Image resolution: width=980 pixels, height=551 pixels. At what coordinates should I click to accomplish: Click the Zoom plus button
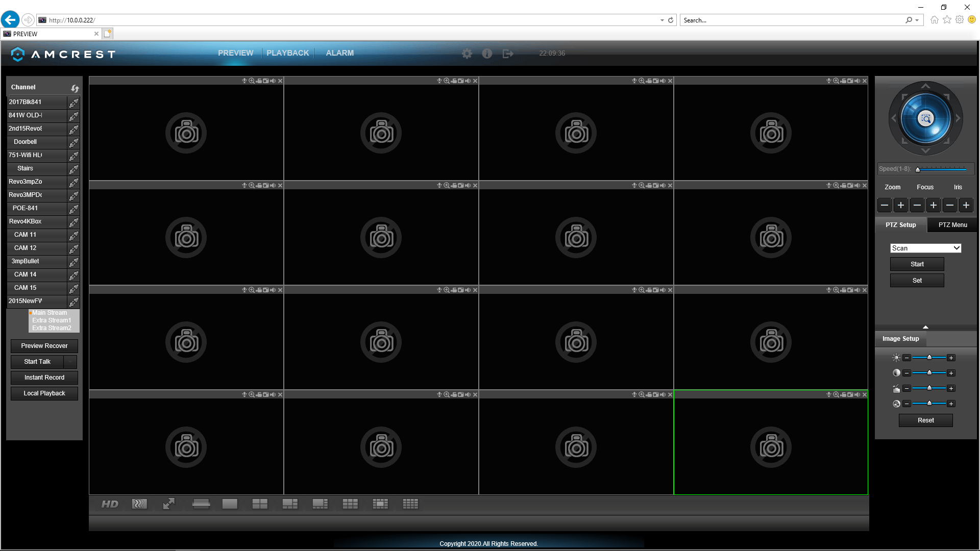click(901, 205)
